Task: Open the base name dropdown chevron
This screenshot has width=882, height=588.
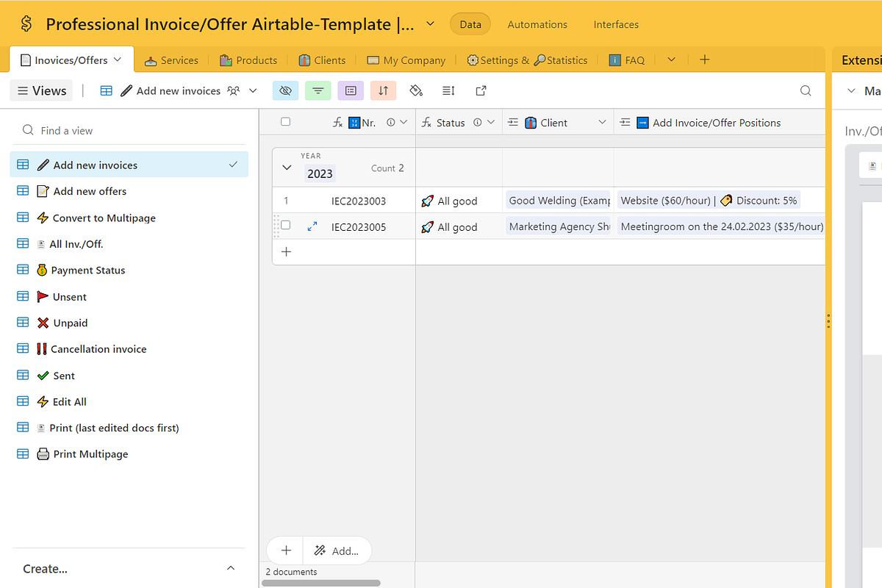Action: pos(431,24)
